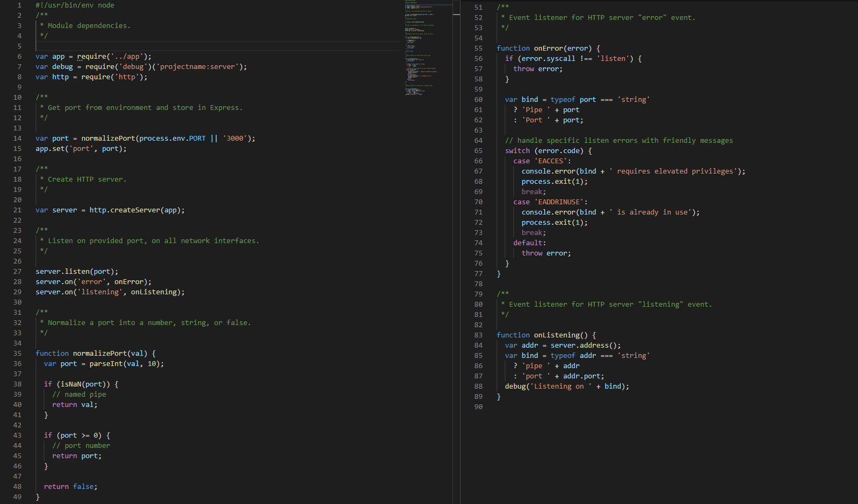
Task: Click comment 'Event listener for HTTP server "error" event.'
Action: 602,17
